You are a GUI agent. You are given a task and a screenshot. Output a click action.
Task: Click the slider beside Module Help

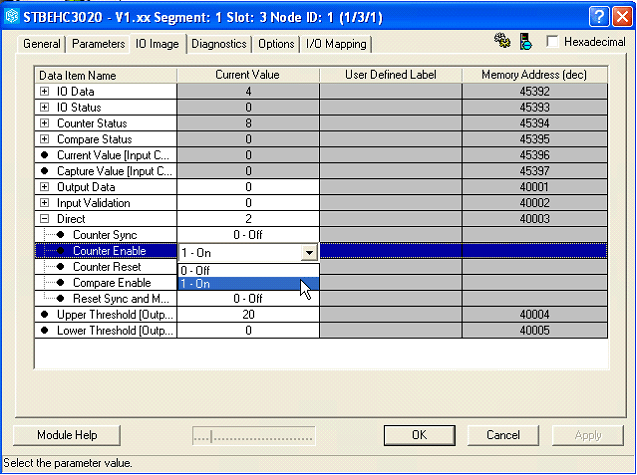254,436
